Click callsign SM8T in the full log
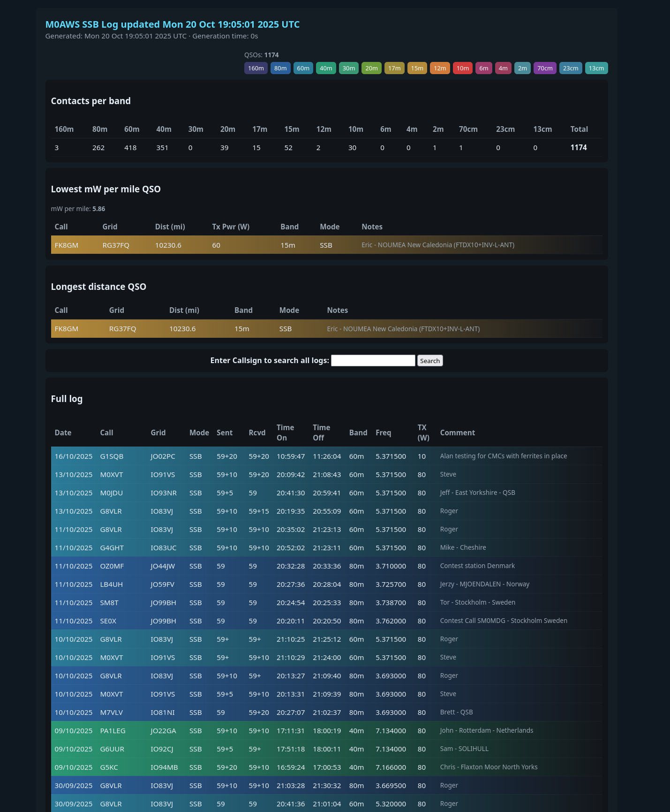The image size is (670, 812). (x=109, y=602)
